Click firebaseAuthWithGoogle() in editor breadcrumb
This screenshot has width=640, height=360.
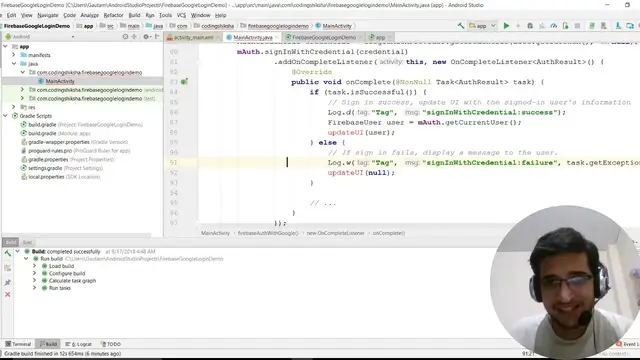tap(268, 233)
